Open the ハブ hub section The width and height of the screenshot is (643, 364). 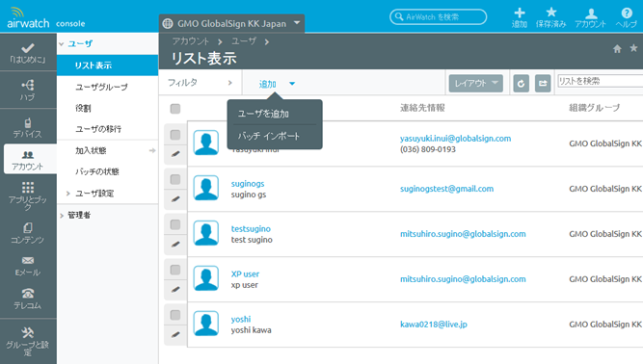(x=28, y=91)
